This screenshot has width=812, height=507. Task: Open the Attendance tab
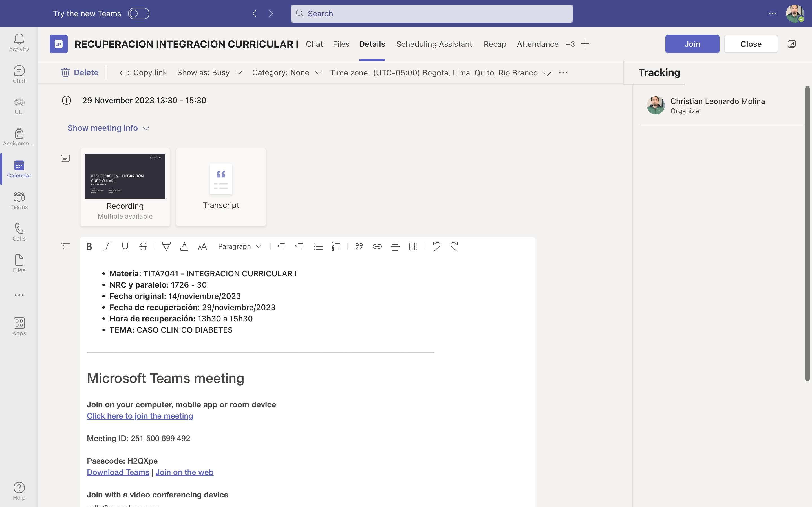(538, 44)
